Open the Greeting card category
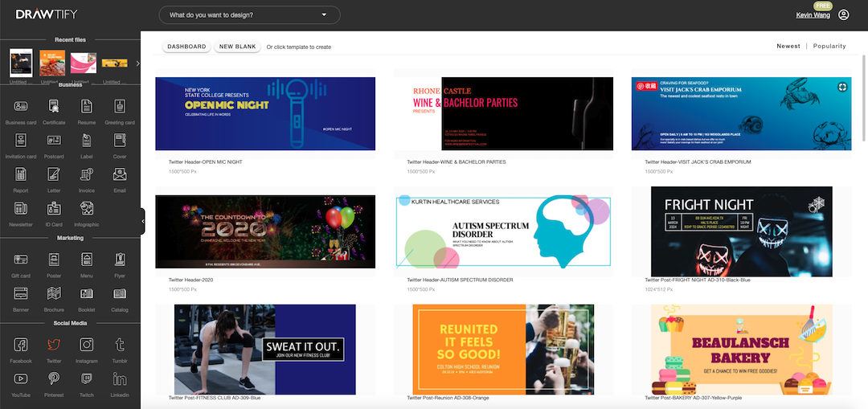The image size is (868, 409). click(120, 106)
